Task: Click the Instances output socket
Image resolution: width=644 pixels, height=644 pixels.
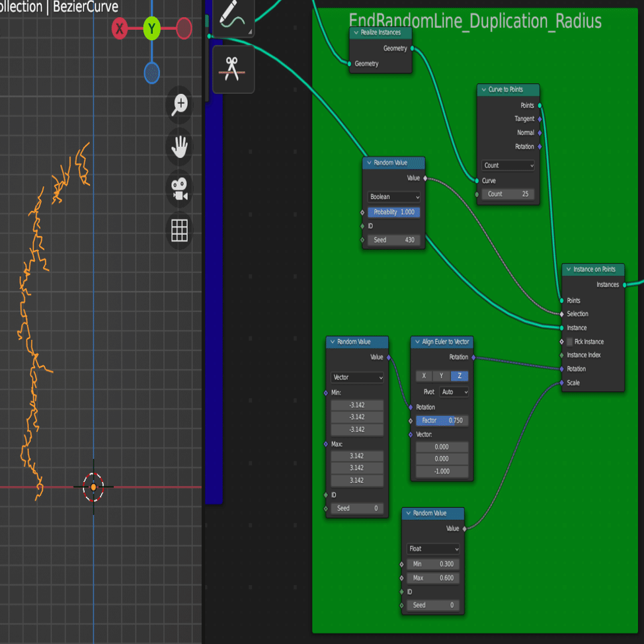Action: click(x=625, y=285)
